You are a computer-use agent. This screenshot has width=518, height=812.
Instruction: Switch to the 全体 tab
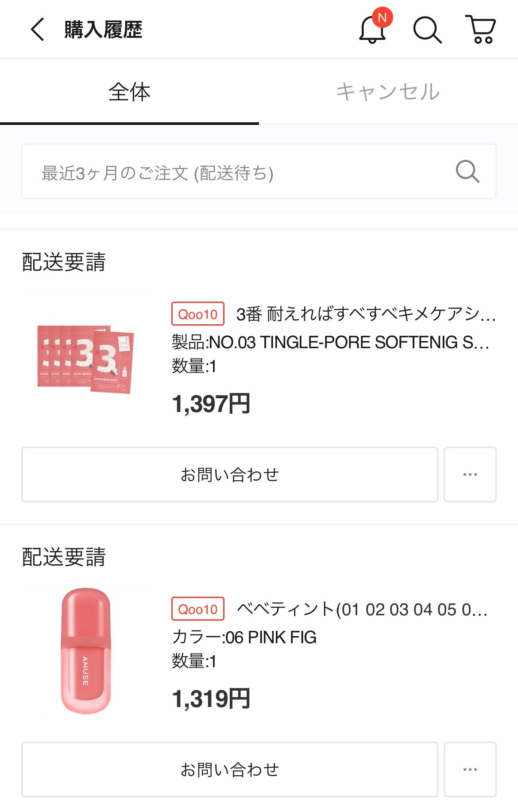(x=129, y=92)
